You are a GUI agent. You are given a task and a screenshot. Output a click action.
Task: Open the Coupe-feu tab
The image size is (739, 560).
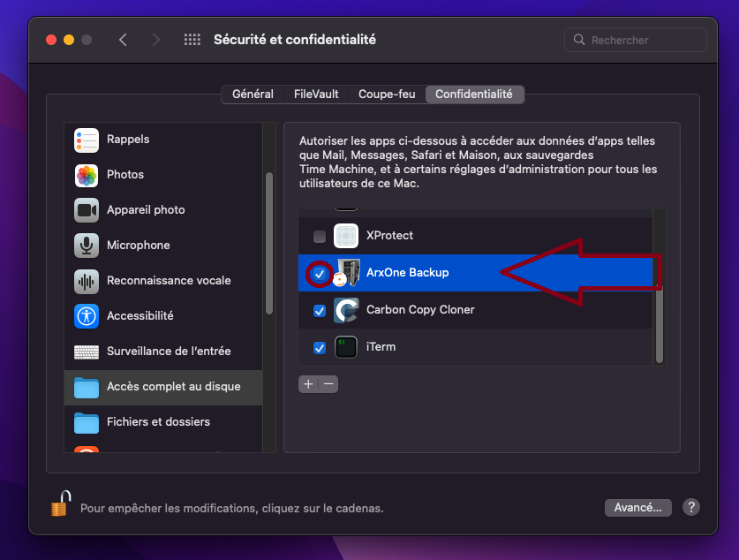point(386,94)
